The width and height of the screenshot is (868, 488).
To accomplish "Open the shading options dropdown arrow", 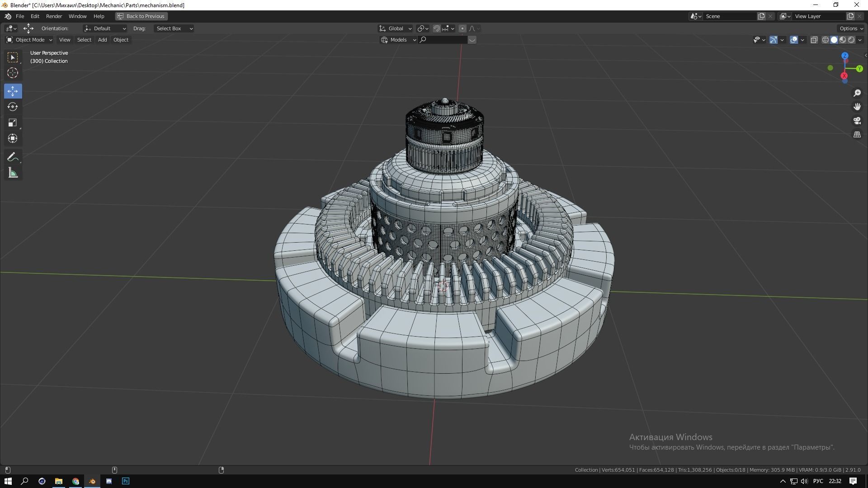I will pos(860,40).
